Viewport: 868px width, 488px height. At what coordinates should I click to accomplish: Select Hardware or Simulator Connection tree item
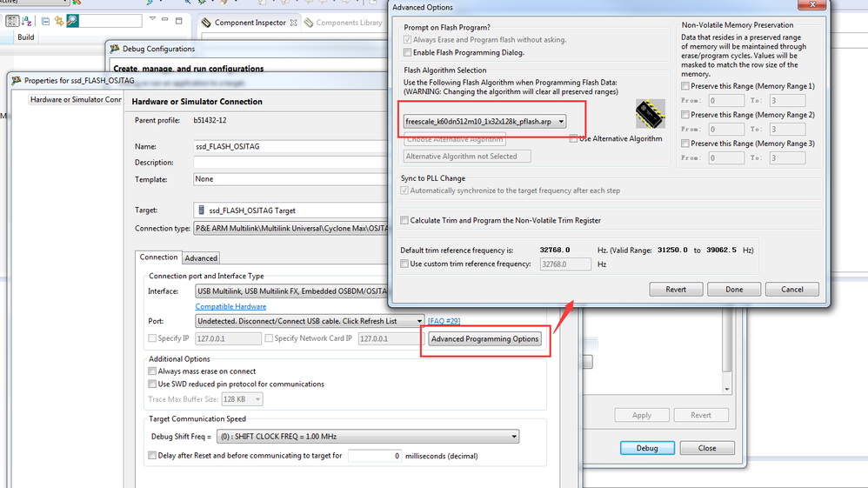pos(76,100)
